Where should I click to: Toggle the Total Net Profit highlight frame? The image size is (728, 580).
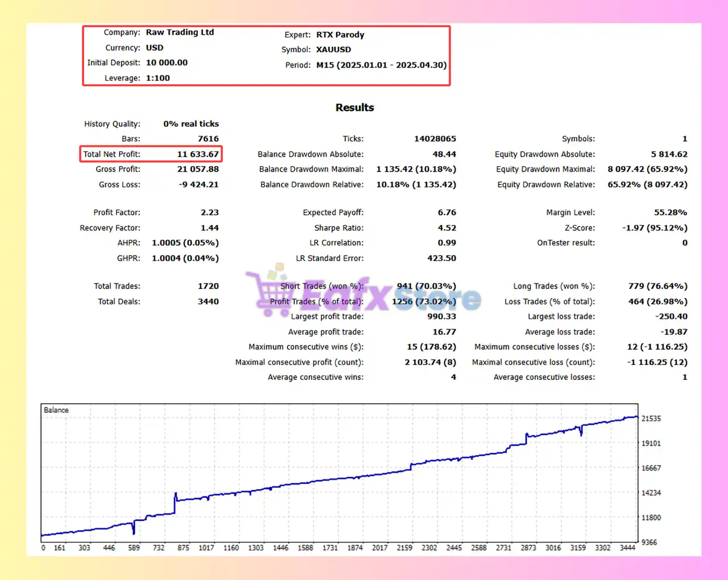tap(150, 154)
